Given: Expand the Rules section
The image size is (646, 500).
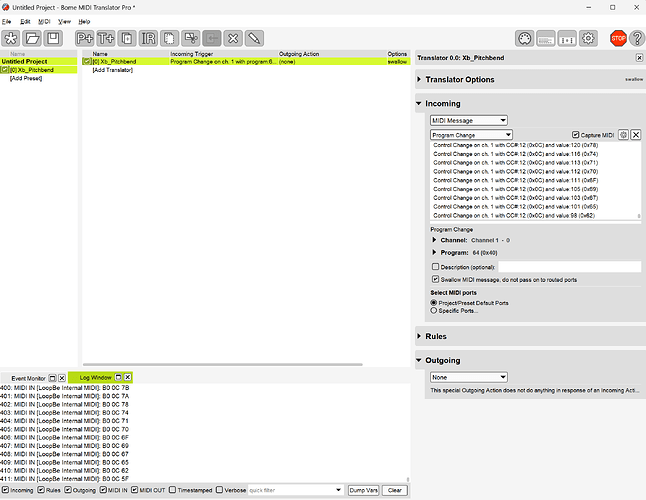Looking at the screenshot, I should (419, 336).
